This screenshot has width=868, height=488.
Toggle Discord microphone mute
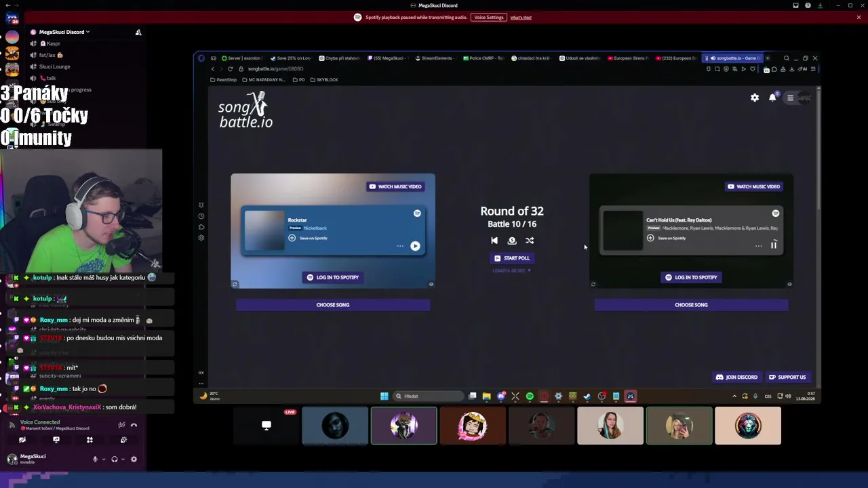point(95,460)
